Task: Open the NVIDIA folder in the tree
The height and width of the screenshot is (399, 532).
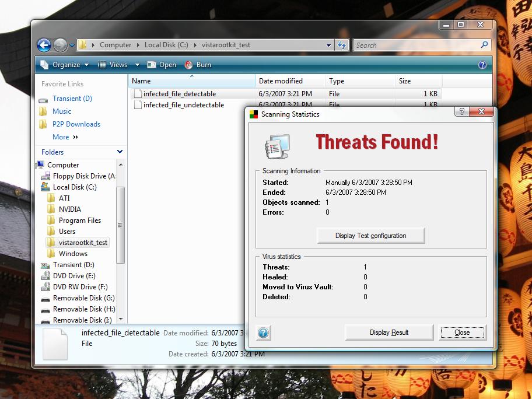Action: tap(70, 209)
